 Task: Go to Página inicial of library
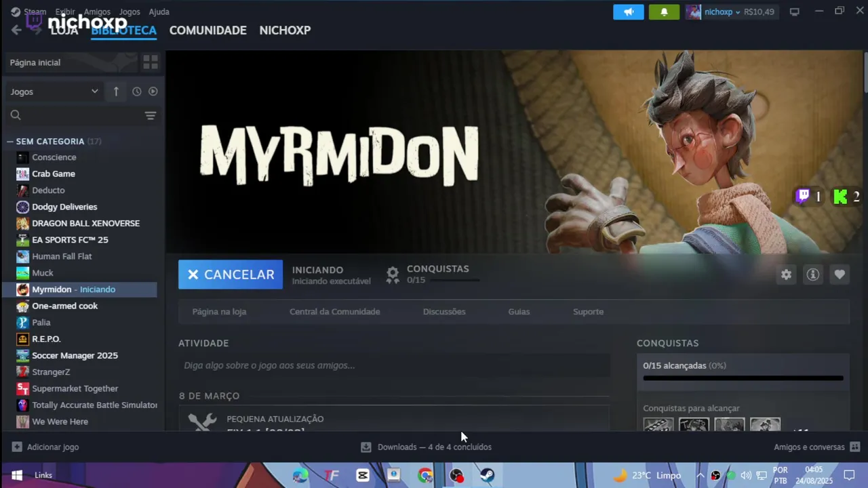point(72,62)
